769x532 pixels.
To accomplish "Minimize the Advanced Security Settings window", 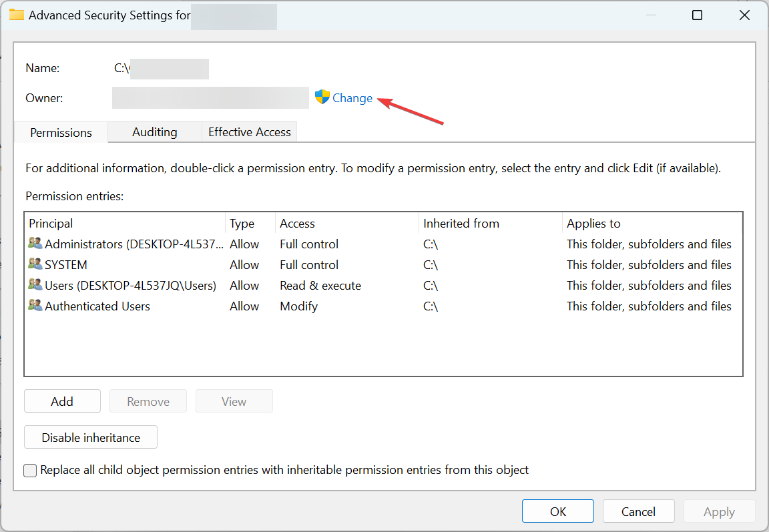I will [649, 15].
